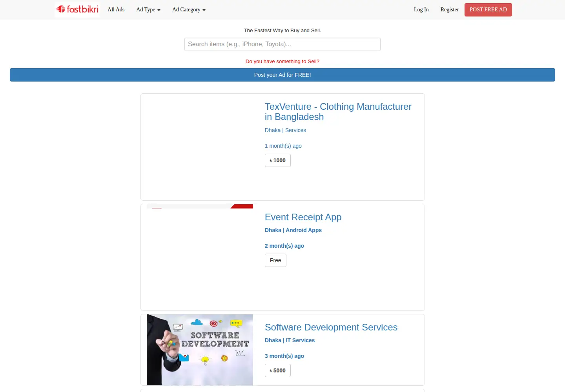
Task: Click the Do you have something to Sell? text
Action: pyautogui.click(x=282, y=62)
